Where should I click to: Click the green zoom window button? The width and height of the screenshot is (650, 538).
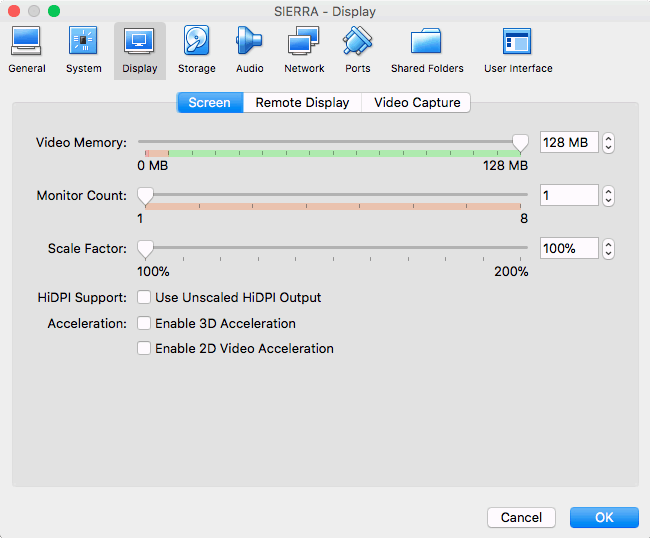coord(54,11)
